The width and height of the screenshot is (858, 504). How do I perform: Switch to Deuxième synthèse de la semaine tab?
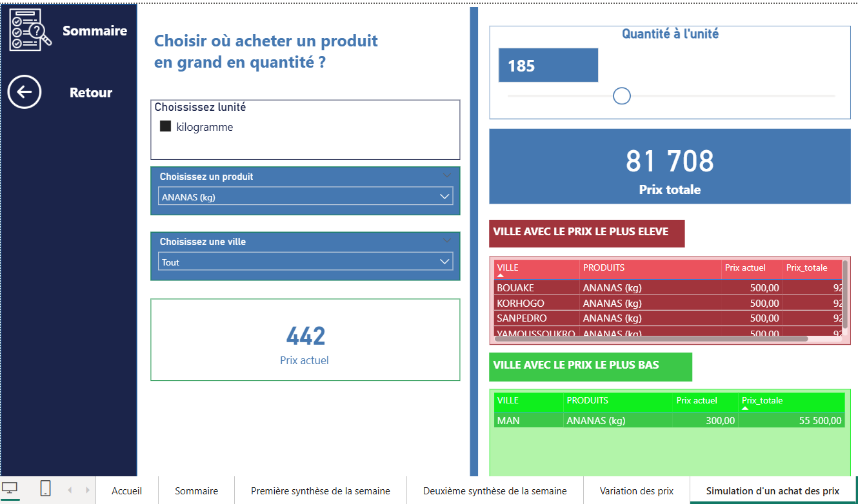(x=495, y=490)
